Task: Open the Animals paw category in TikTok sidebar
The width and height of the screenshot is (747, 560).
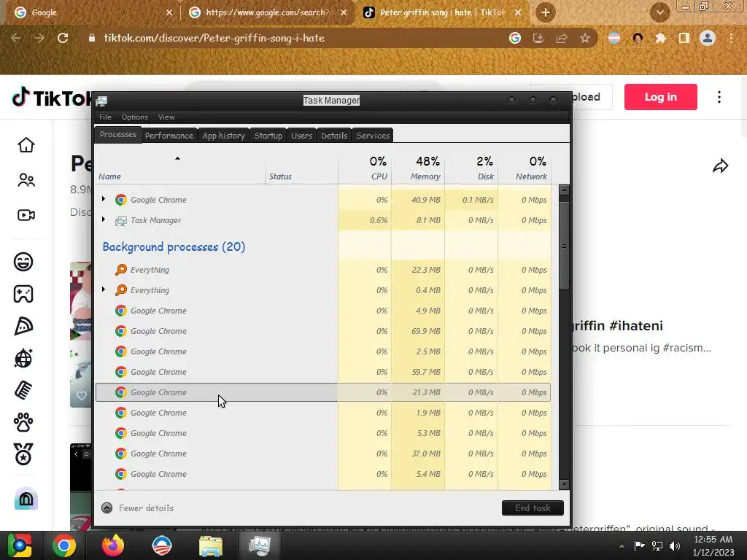Action: click(x=23, y=422)
